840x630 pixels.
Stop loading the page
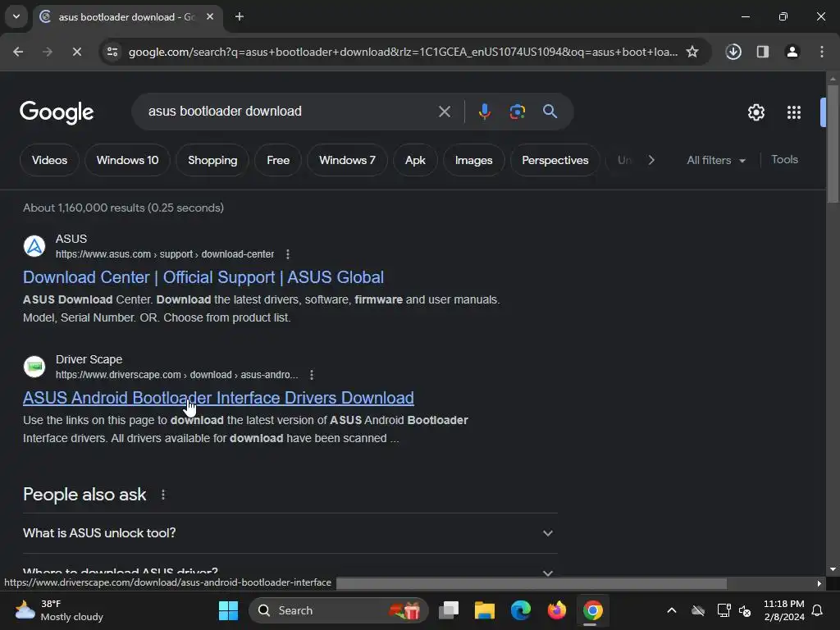pos(76,52)
